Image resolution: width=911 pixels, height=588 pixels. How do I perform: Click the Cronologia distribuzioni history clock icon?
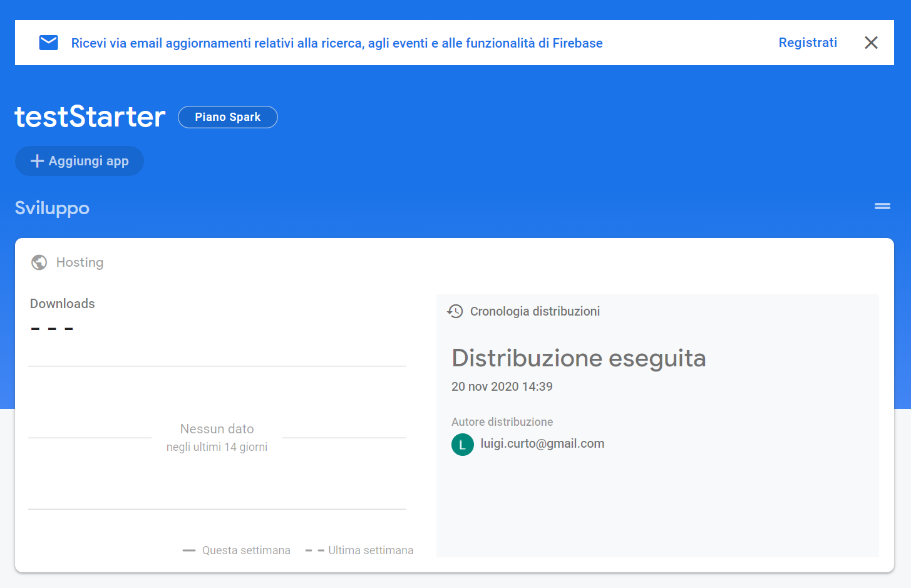(x=455, y=311)
